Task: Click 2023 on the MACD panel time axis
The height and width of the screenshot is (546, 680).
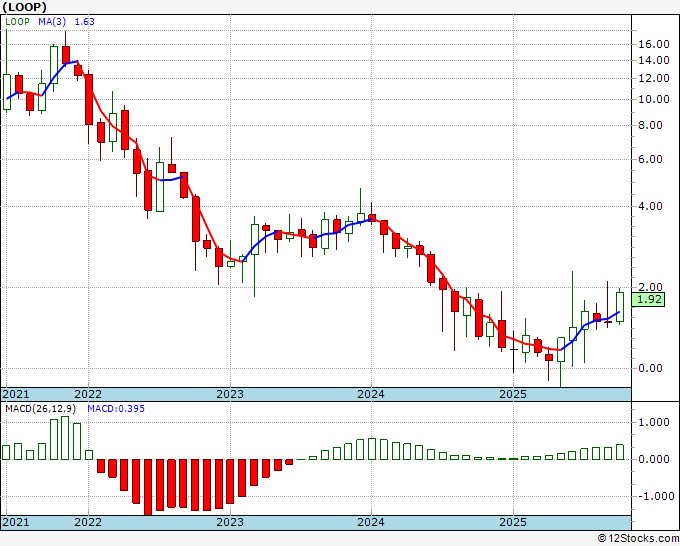Action: pos(230,522)
